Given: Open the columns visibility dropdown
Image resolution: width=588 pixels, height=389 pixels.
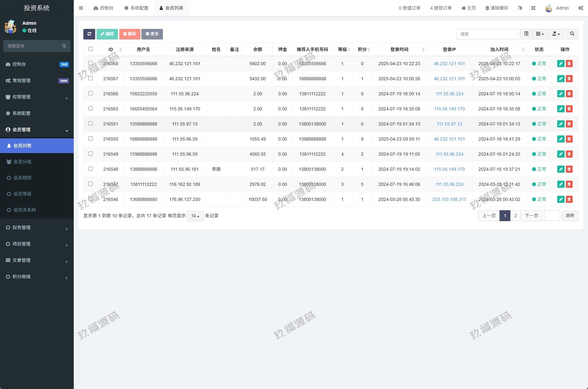Looking at the screenshot, I should (x=540, y=34).
